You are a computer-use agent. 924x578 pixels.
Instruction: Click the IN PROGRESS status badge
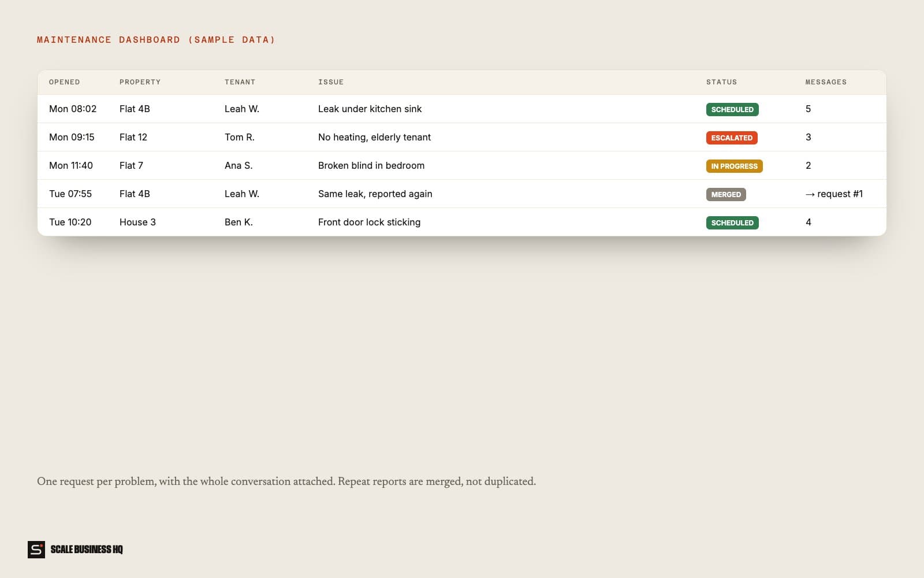coord(735,166)
